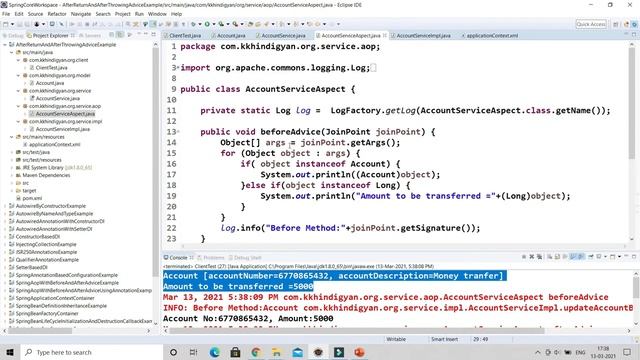Expand Maven Dependencies node

click(12, 175)
